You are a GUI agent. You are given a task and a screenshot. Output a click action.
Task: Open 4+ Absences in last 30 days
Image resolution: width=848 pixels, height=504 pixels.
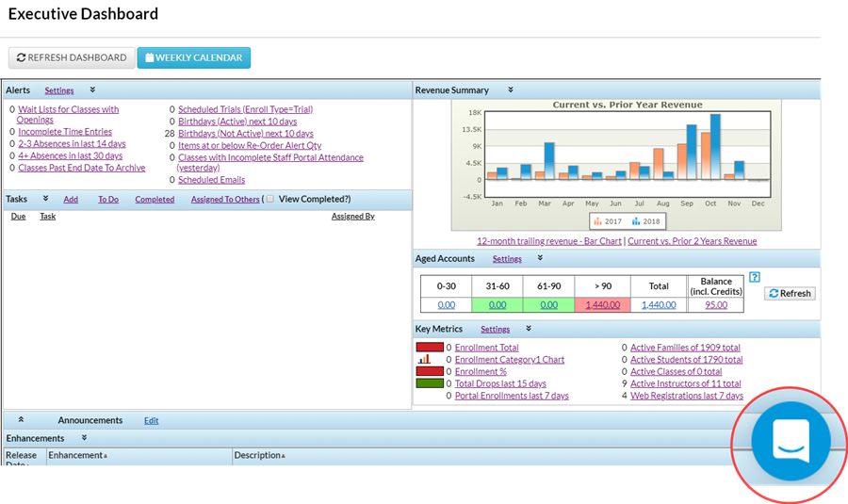71,155
